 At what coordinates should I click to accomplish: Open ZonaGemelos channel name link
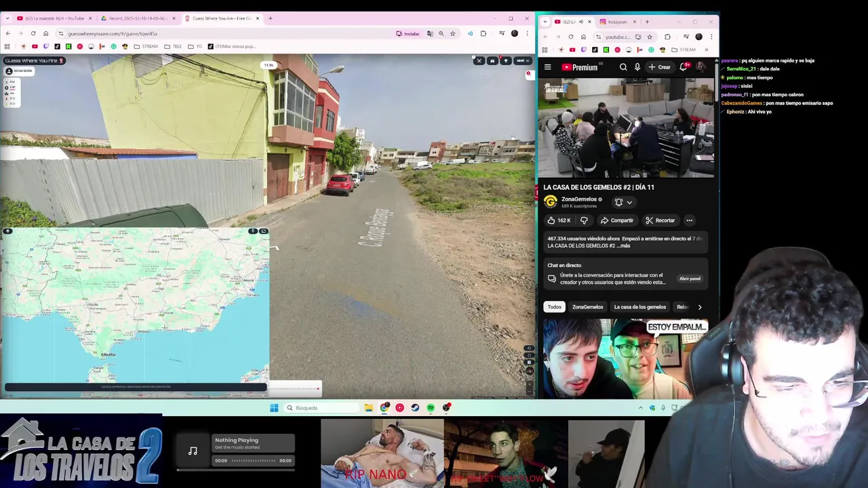(579, 199)
